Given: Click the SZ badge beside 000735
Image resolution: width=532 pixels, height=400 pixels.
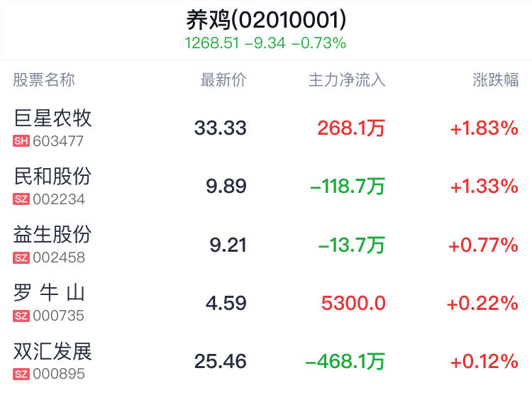Looking at the screenshot, I should tap(21, 316).
